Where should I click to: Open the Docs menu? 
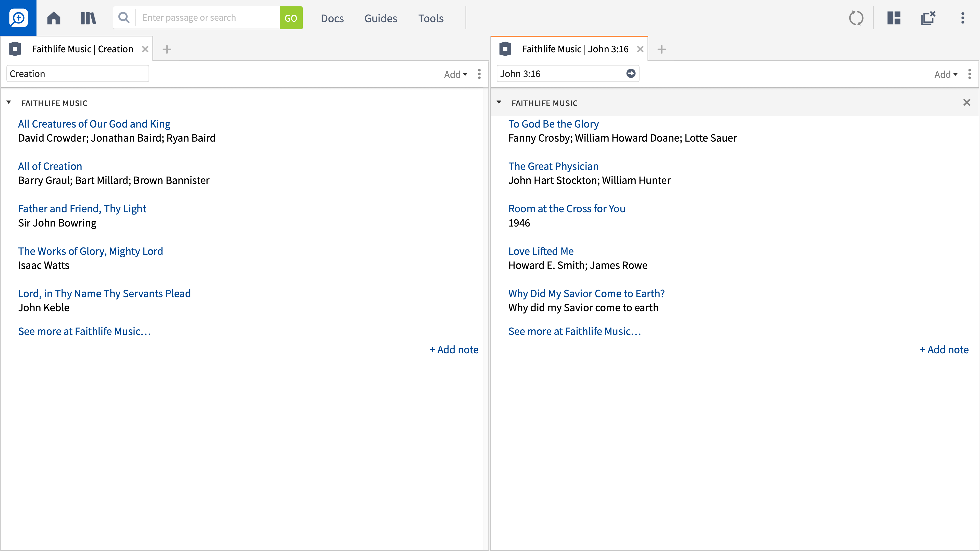(x=332, y=18)
